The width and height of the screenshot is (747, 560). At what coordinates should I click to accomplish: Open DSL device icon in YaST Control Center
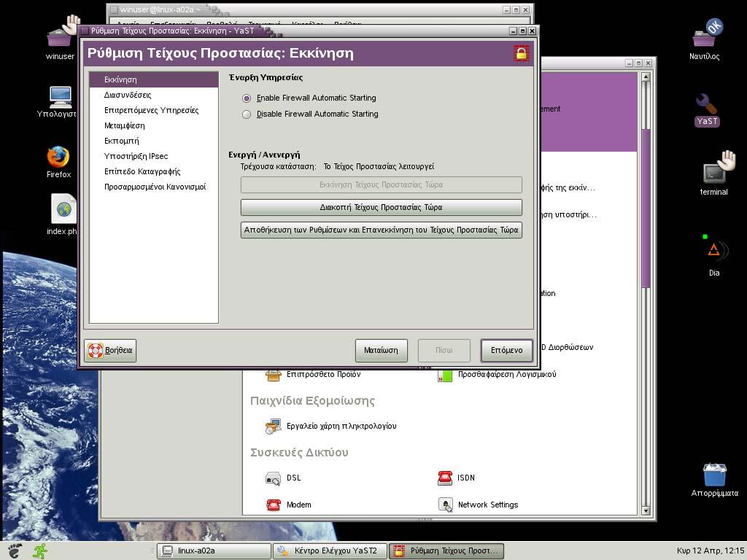(x=273, y=478)
